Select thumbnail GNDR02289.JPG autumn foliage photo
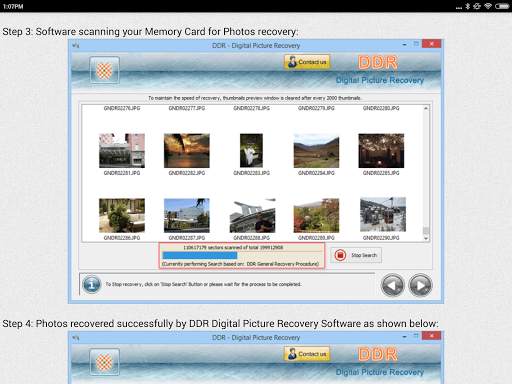Image resolution: width=512 pixels, height=384 pixels. [316, 215]
